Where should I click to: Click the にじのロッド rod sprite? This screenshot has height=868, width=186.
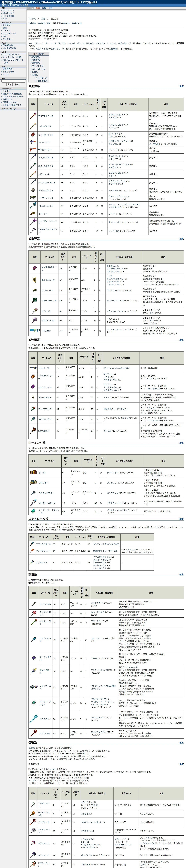click(32, 562)
